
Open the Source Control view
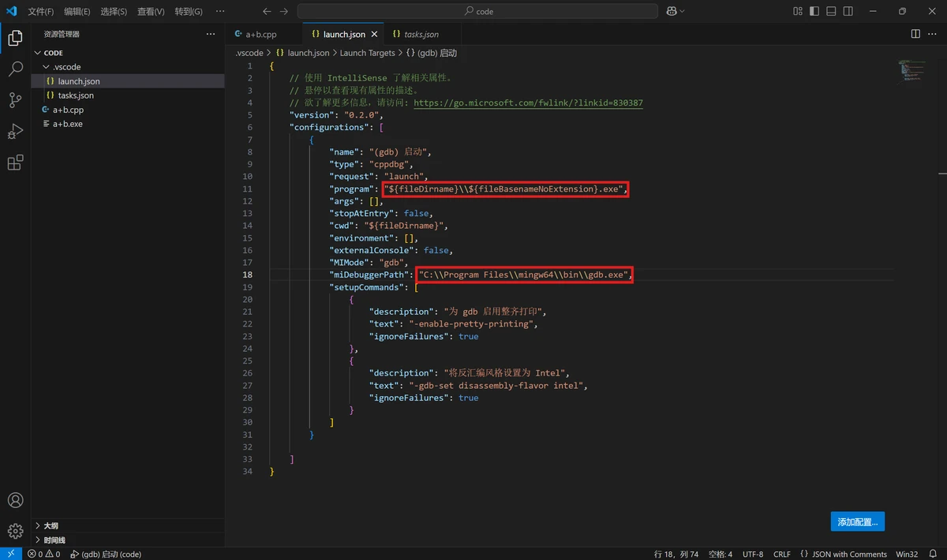[x=15, y=100]
